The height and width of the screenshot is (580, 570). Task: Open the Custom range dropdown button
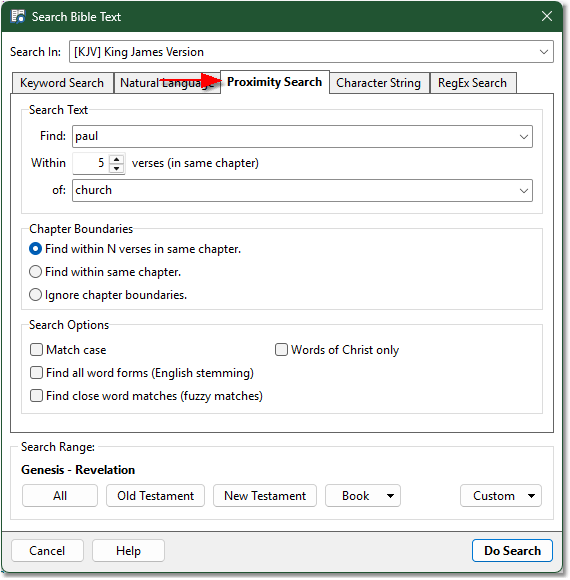(501, 496)
